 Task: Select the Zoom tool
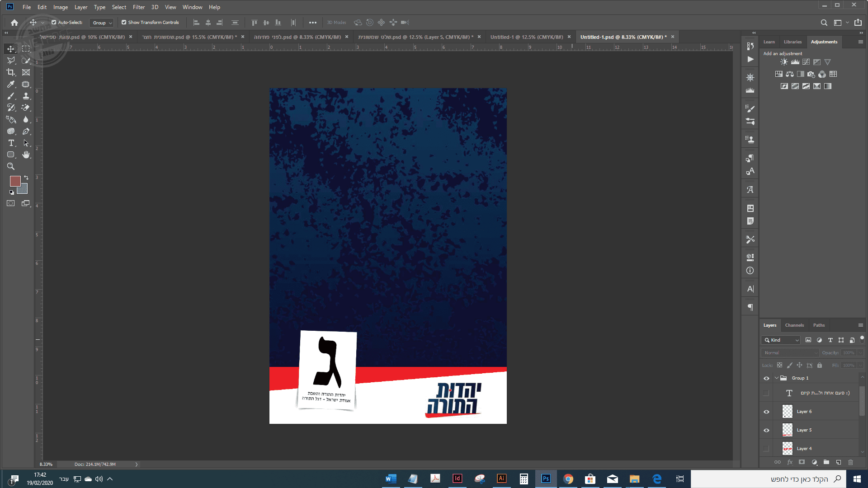[11, 166]
